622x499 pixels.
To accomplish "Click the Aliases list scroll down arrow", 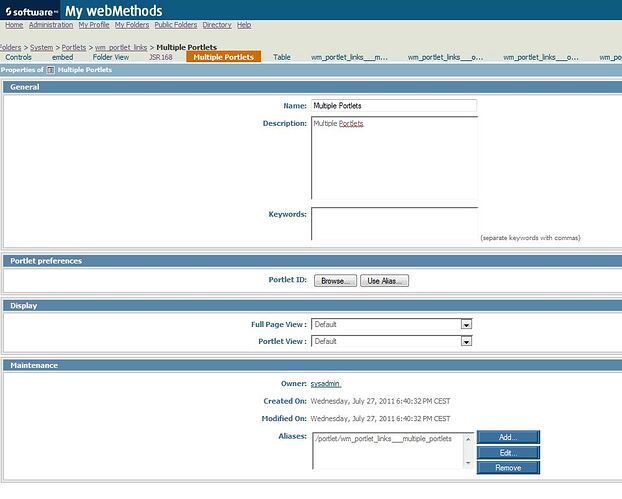I will pos(468,463).
